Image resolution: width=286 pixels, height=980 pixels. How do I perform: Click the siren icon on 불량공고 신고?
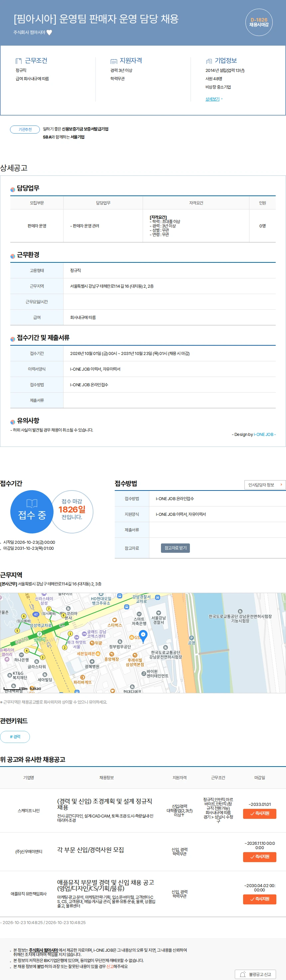pyautogui.click(x=243, y=974)
